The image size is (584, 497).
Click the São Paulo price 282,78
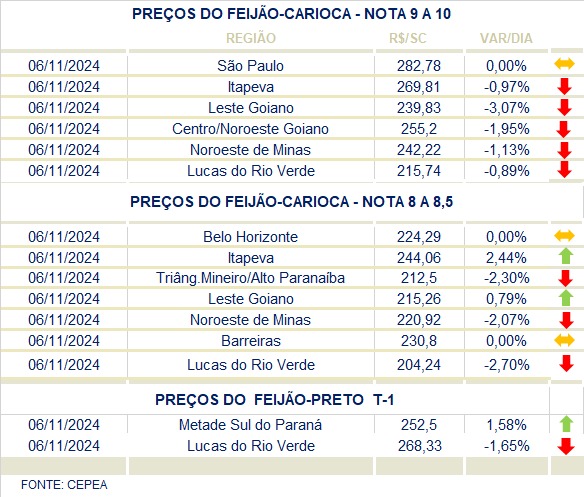coord(419,66)
